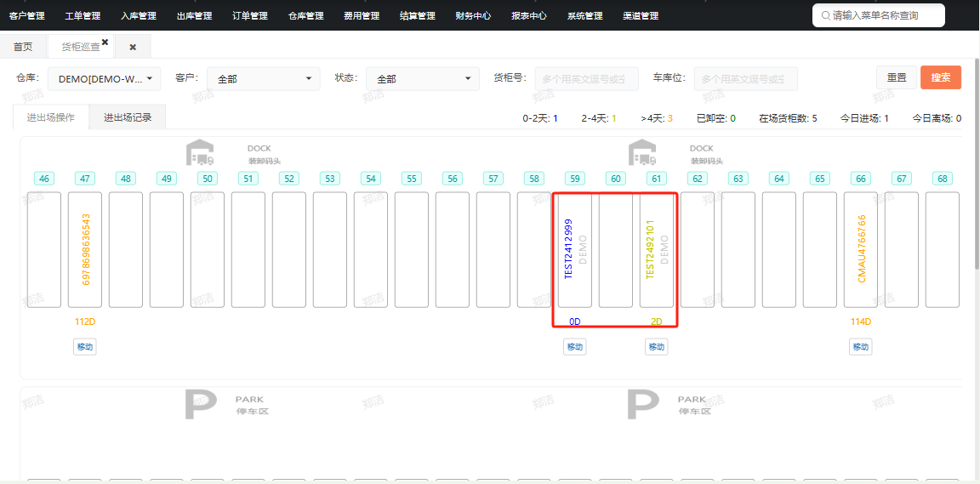Click 移动 button under container TEST2492101
This screenshot has height=484, width=980.
point(656,346)
